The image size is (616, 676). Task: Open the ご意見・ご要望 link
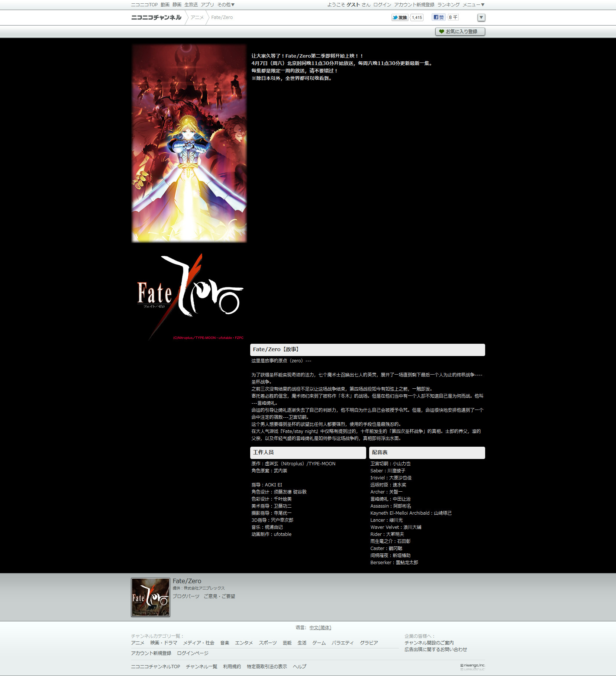[219, 596]
